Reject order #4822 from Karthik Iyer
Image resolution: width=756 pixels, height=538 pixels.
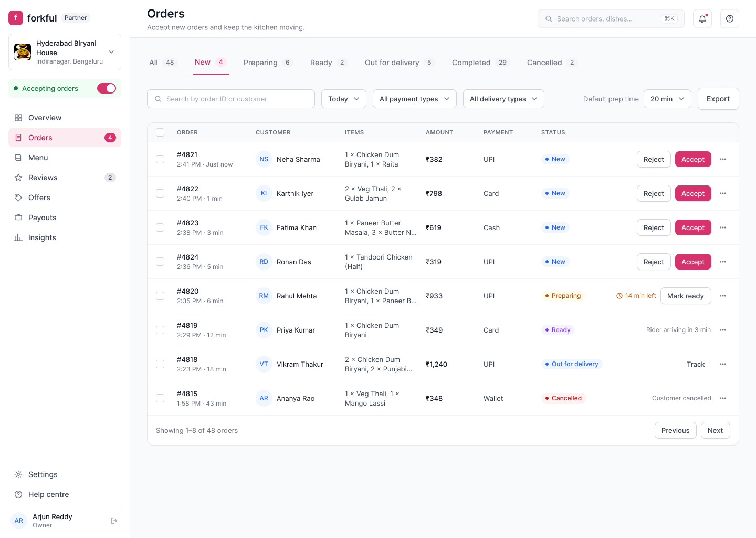click(654, 193)
